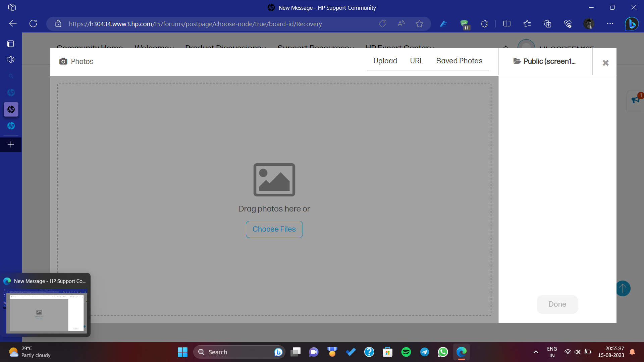Screen dimensions: 644x362
Task: Click the Done button
Action: tap(557, 304)
